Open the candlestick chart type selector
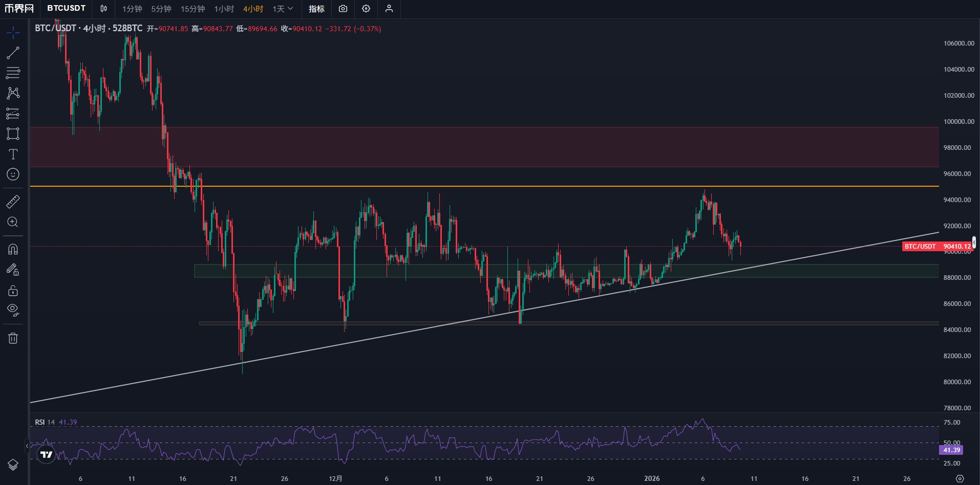 pos(104,9)
